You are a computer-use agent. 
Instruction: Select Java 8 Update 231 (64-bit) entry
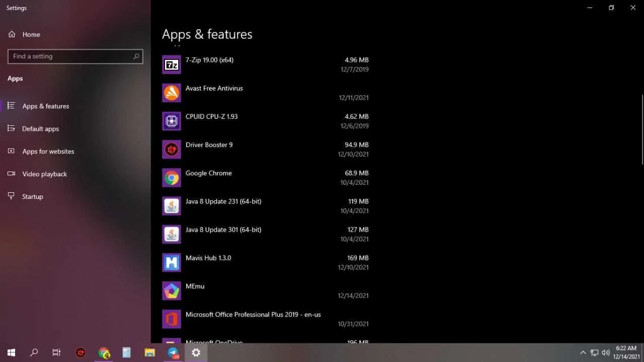click(265, 205)
